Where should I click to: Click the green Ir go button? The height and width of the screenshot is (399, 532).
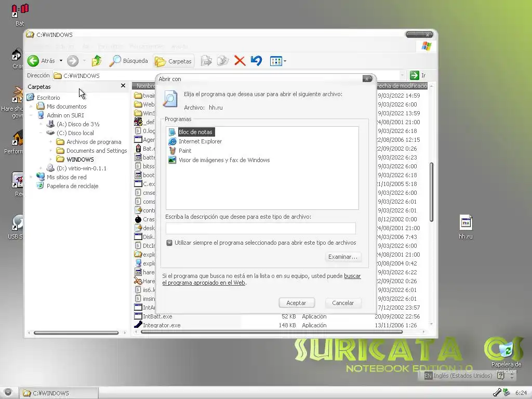coord(414,75)
